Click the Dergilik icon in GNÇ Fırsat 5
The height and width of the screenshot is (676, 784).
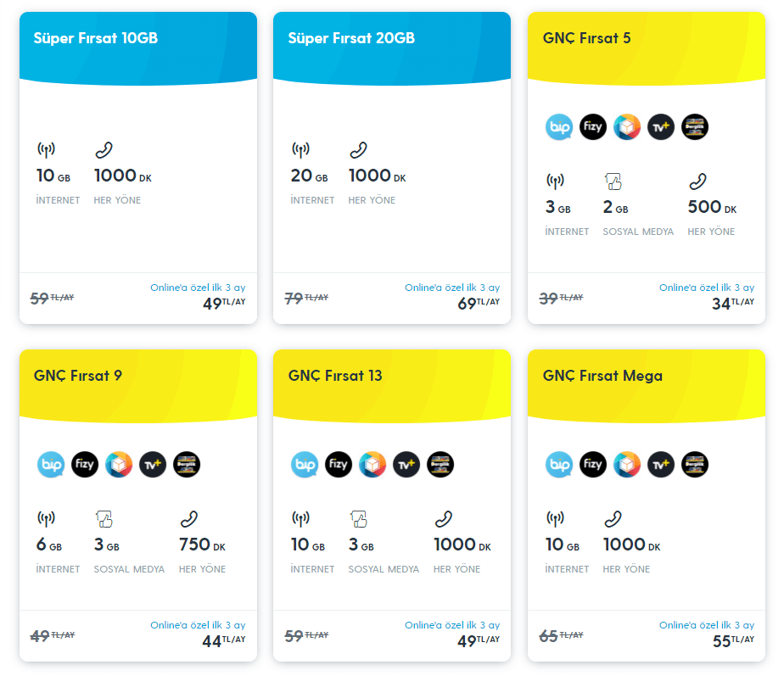pyautogui.click(x=695, y=127)
